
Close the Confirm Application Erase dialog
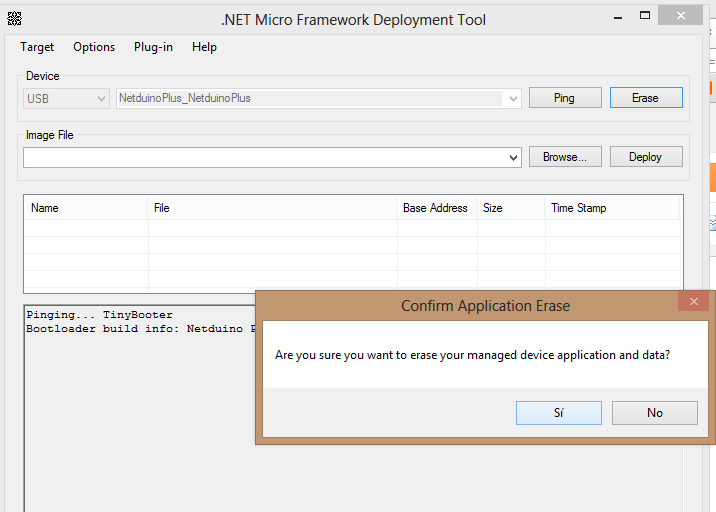693,301
